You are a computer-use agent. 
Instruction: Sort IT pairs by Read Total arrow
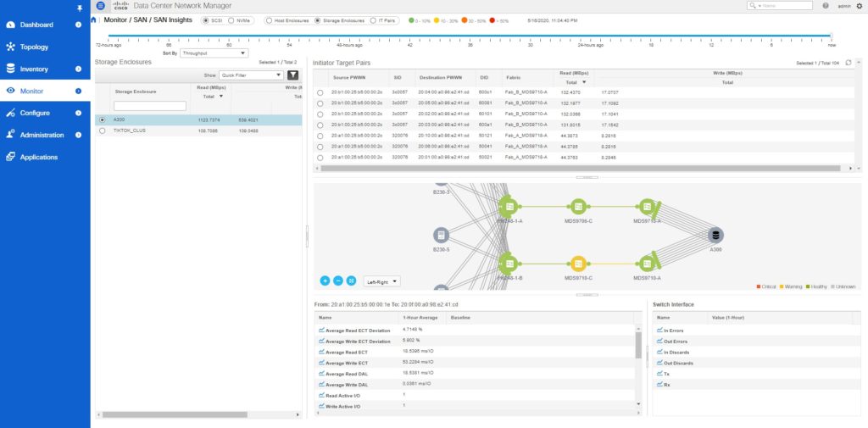tap(583, 82)
